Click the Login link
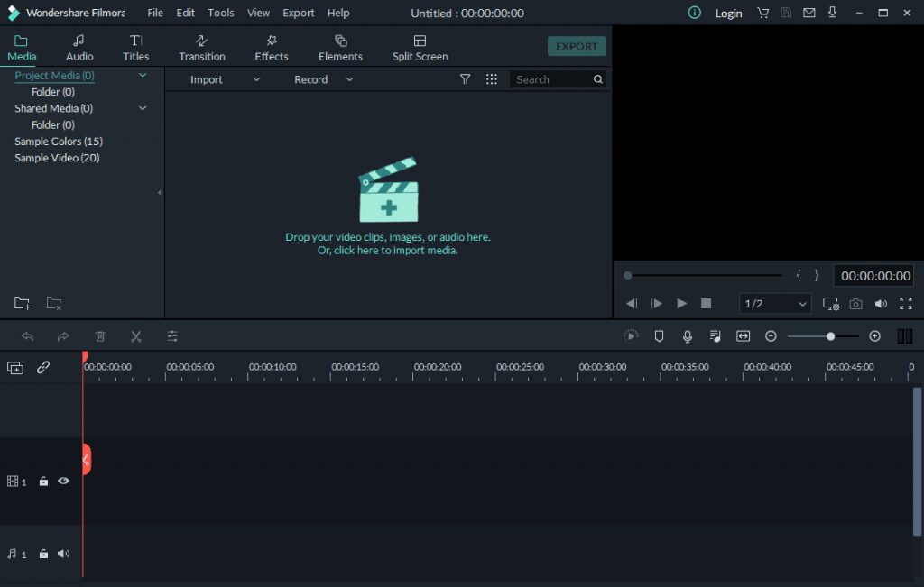 (728, 13)
